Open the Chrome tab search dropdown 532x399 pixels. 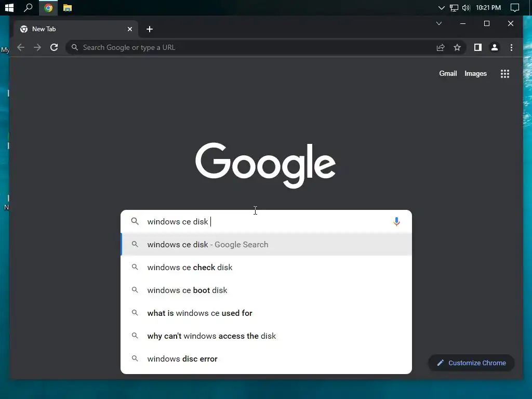coord(438,23)
